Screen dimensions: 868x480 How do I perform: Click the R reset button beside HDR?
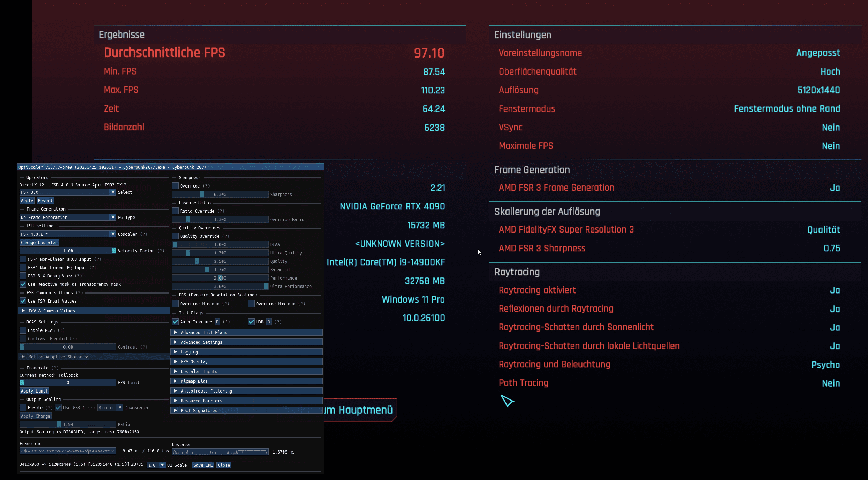269,322
